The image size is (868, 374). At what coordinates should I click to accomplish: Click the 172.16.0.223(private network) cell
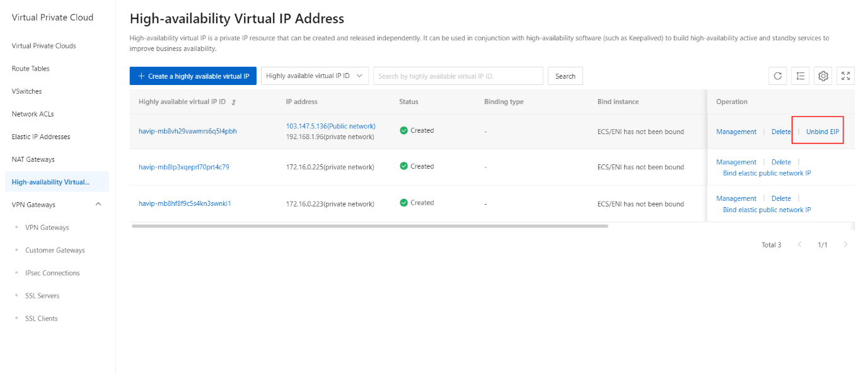click(330, 204)
